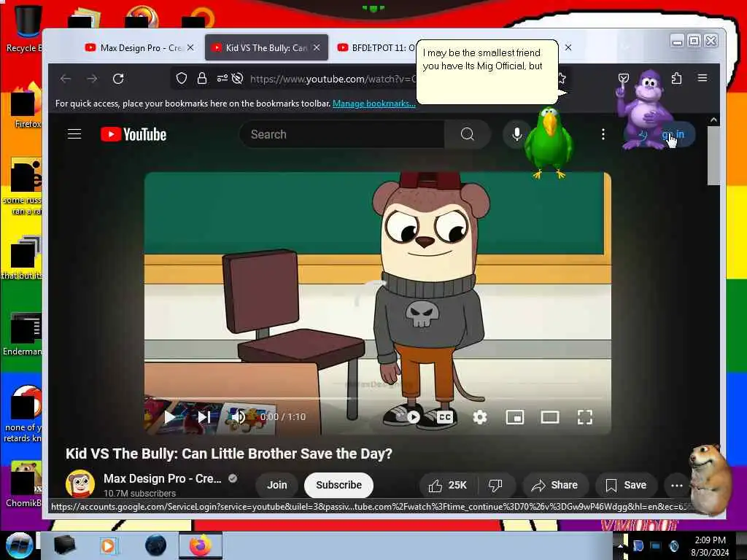
Task: Start voice search with microphone icon
Action: [x=516, y=134]
